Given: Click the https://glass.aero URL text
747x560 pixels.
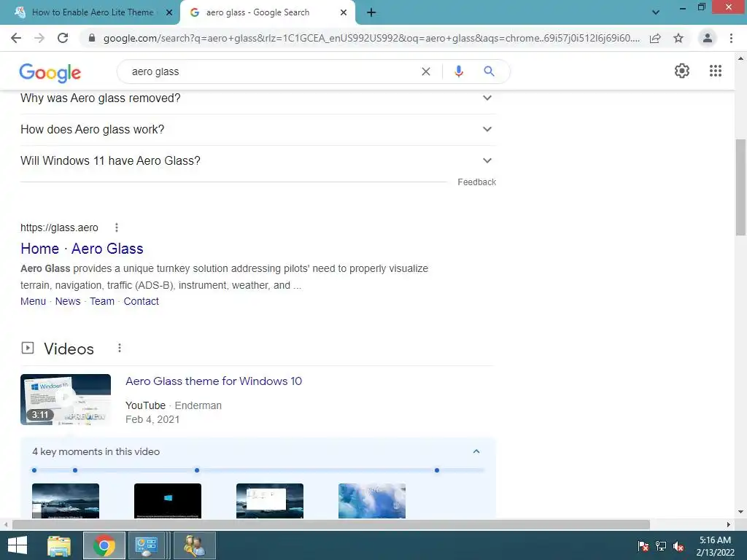Looking at the screenshot, I should click(x=59, y=227).
